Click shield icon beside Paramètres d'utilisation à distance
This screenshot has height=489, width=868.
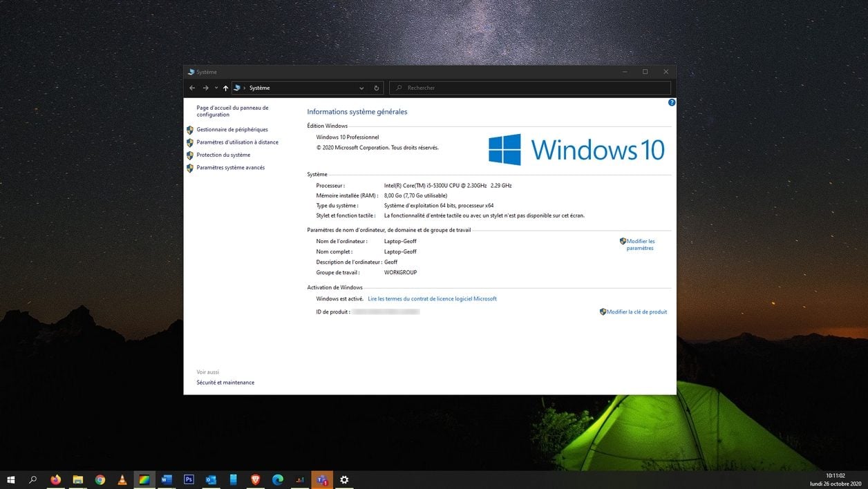[190, 142]
